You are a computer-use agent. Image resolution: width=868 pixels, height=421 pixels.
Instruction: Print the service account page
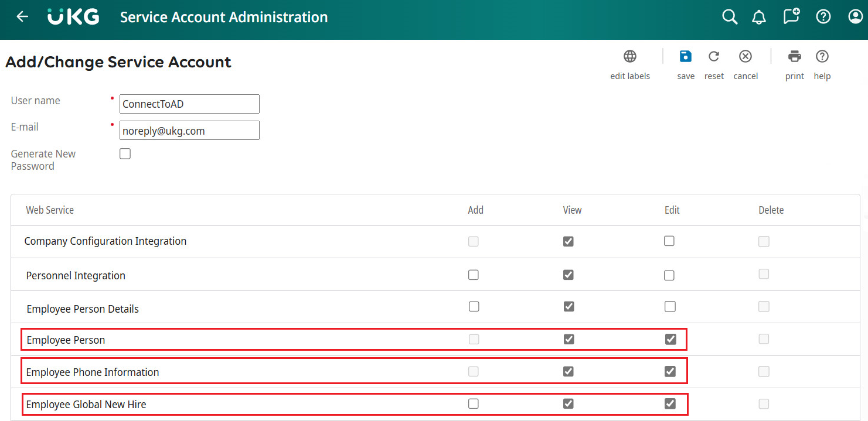pos(795,56)
